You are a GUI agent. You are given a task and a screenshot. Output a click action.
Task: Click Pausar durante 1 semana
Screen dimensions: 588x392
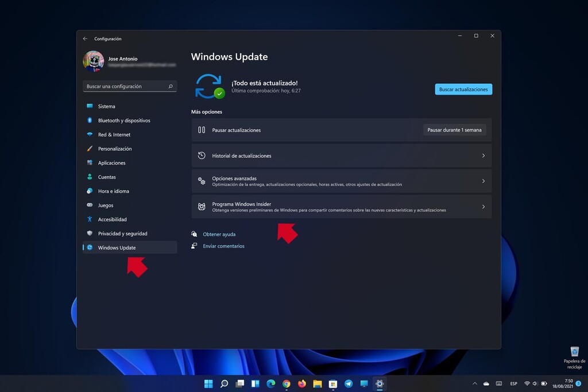click(x=455, y=130)
